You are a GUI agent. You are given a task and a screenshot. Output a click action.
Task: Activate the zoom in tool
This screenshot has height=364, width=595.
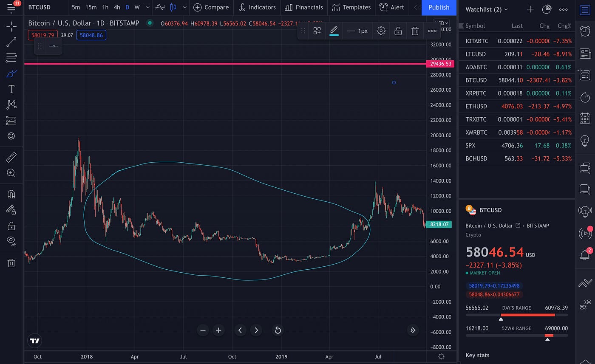point(11,173)
